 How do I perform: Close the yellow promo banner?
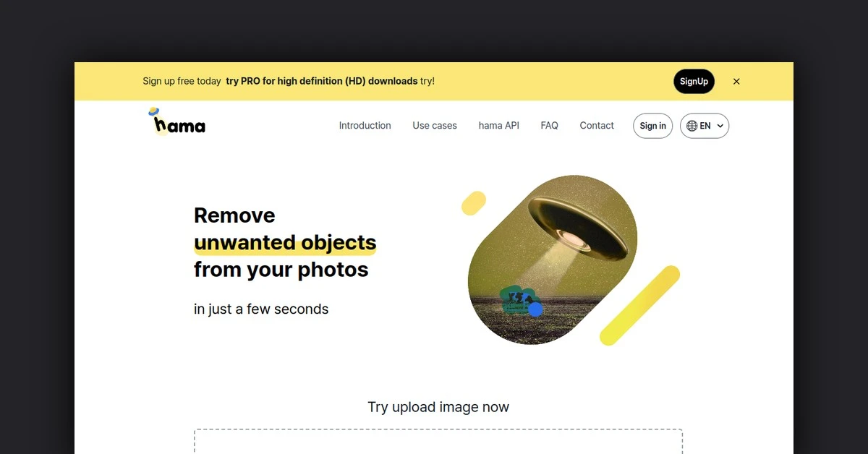[x=736, y=82]
